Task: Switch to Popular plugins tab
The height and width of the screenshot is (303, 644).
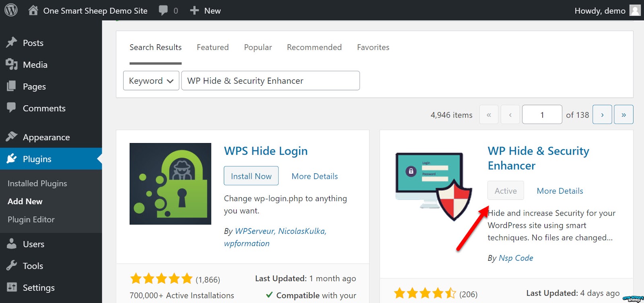Action: coord(258,47)
